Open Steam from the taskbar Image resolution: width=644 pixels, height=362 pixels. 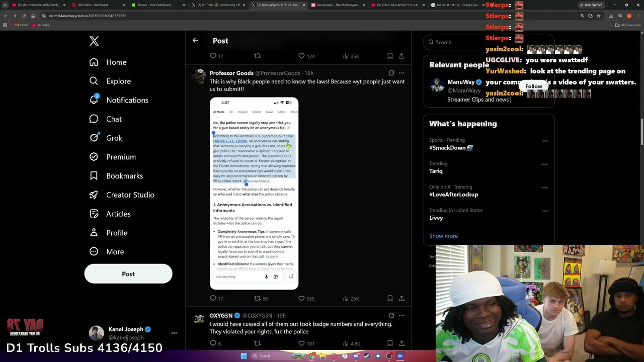coord(367,356)
